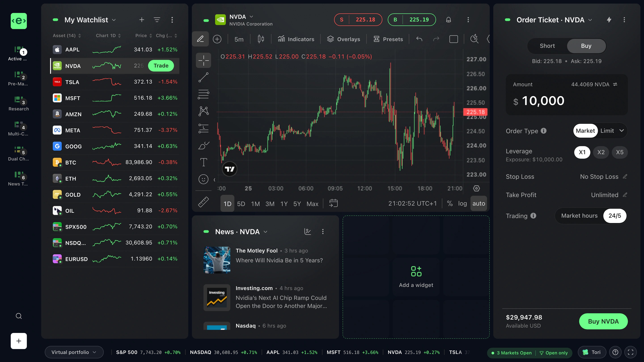Select the crosshair cursor tool
This screenshot has height=362, width=644.
point(203,60)
